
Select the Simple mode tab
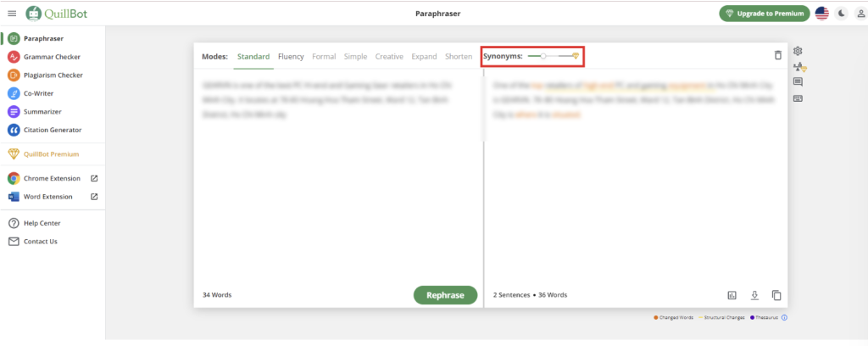(355, 57)
